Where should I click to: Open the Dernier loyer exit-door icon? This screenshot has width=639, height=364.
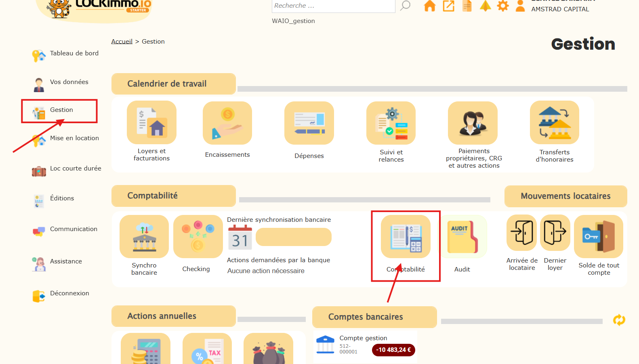click(x=555, y=233)
